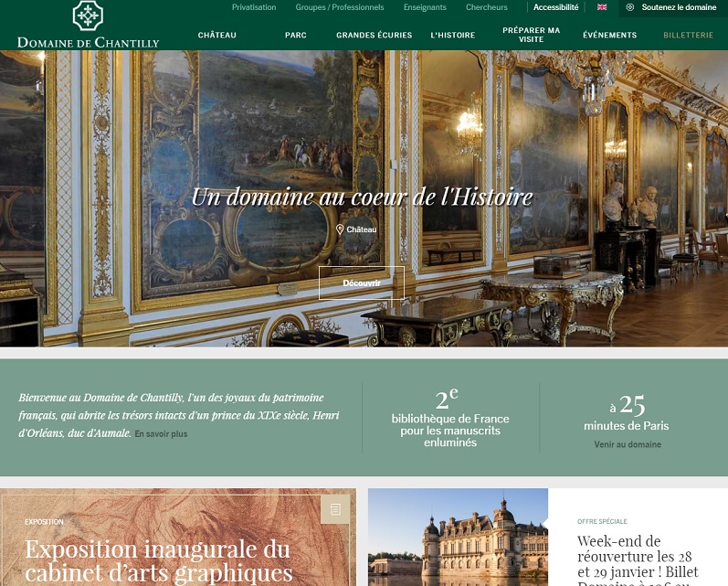This screenshot has width=728, height=586.
Task: Follow the Venir au domaine link
Action: [x=628, y=444]
